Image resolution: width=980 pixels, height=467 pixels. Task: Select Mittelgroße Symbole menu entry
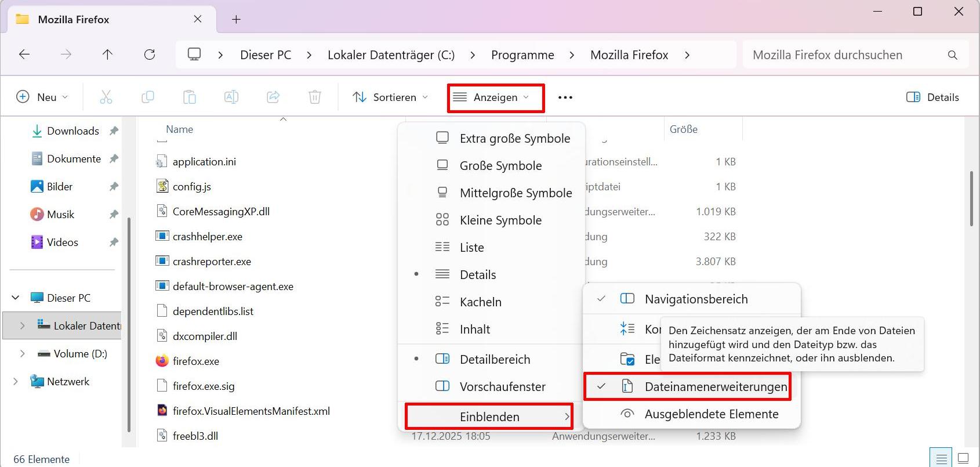[x=491, y=193]
